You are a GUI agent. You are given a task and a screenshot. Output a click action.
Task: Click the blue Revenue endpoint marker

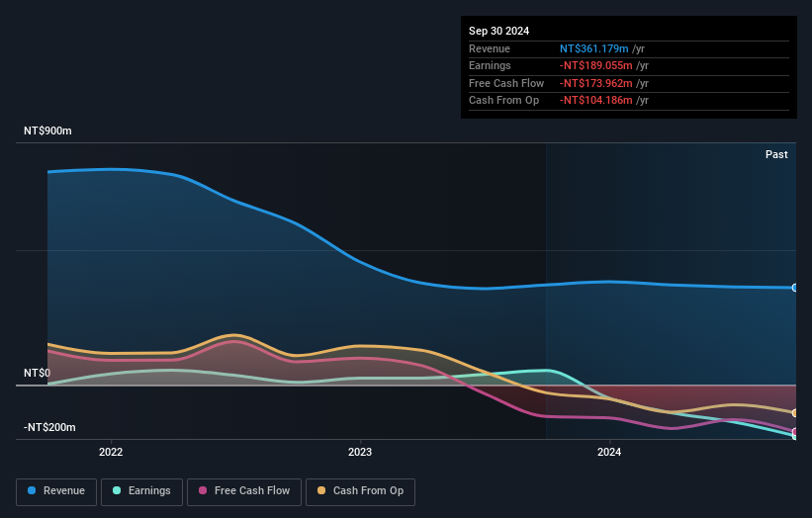[x=795, y=288]
